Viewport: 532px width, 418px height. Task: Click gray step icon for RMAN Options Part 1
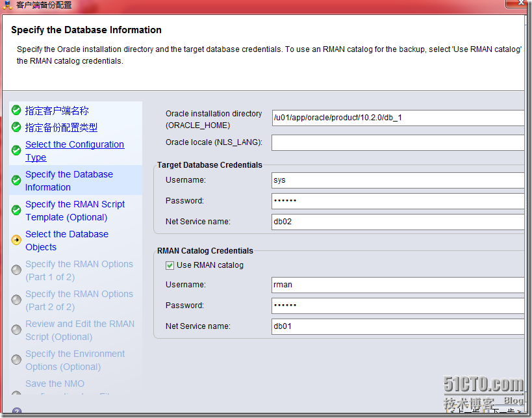click(x=16, y=270)
